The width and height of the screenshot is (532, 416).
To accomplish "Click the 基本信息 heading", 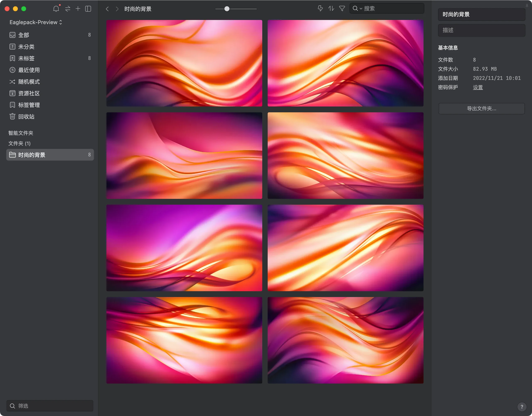I will [x=448, y=48].
